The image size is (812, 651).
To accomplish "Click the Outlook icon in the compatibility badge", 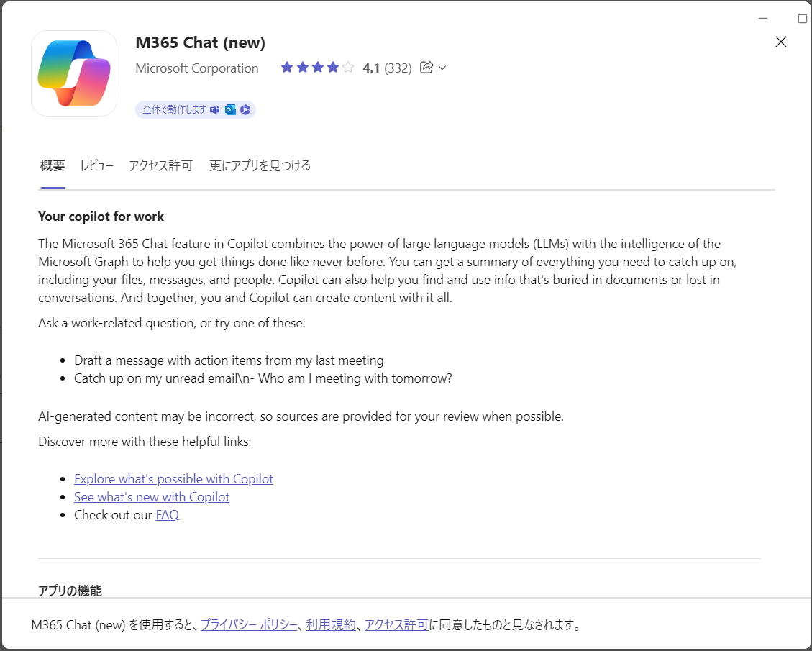I will click(230, 110).
